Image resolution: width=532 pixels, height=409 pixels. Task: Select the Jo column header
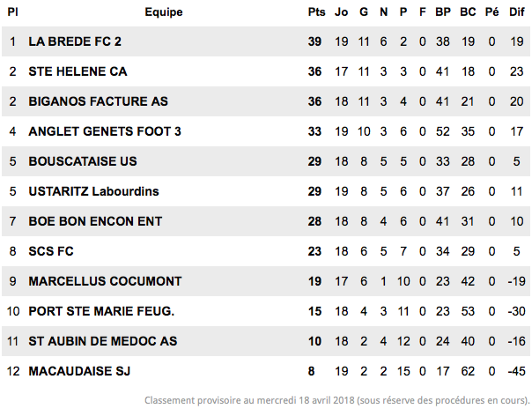(x=342, y=12)
